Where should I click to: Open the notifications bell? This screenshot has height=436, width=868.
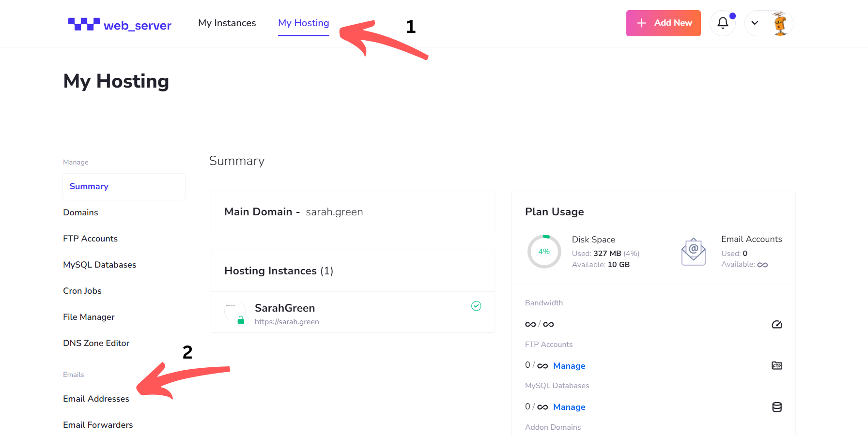(x=723, y=23)
